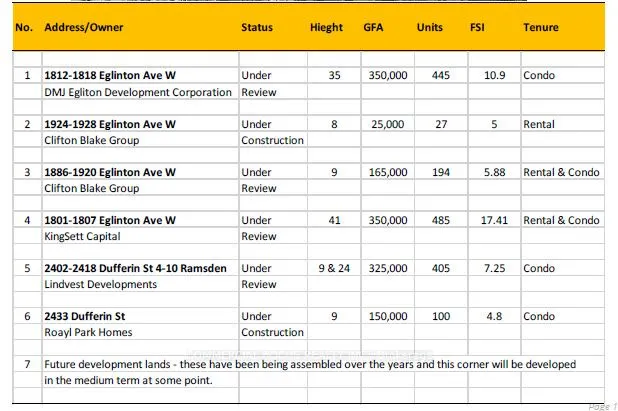Select cell 1812-1818 Eglinton Ave W
The height and width of the screenshot is (411, 618).
pyautogui.click(x=110, y=75)
